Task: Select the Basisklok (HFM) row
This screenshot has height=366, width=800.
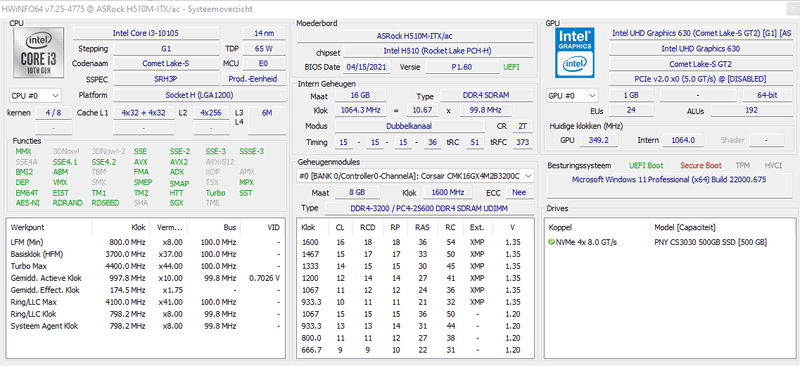Action: [x=145, y=254]
